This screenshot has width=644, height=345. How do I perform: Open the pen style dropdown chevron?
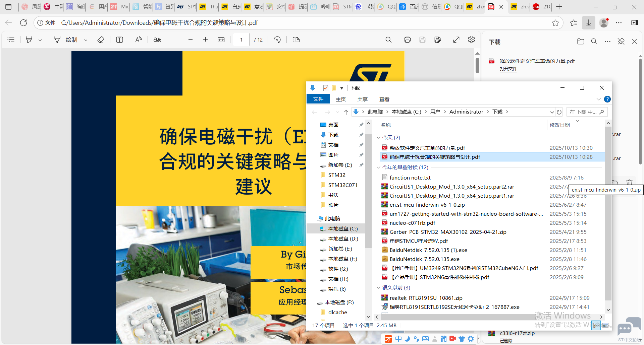(x=86, y=40)
